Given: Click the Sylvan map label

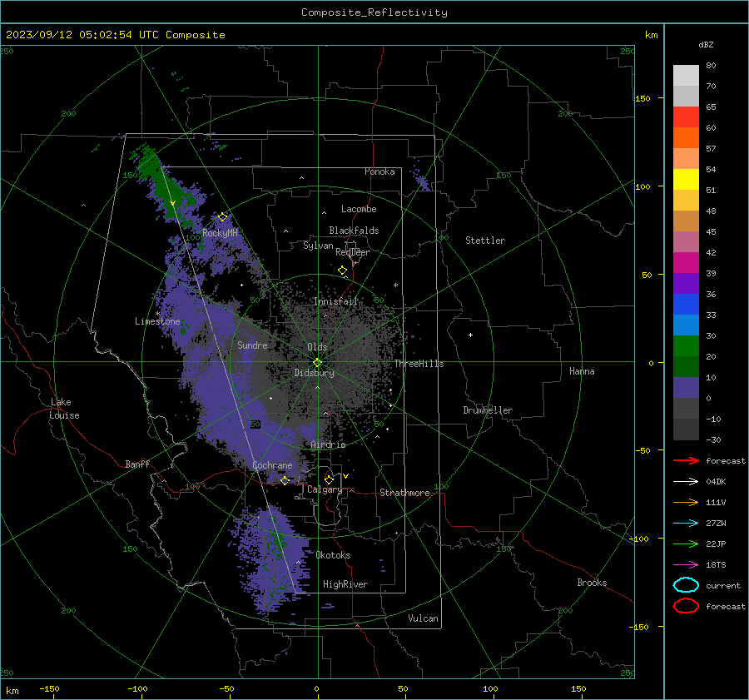Looking at the screenshot, I should tap(318, 246).
